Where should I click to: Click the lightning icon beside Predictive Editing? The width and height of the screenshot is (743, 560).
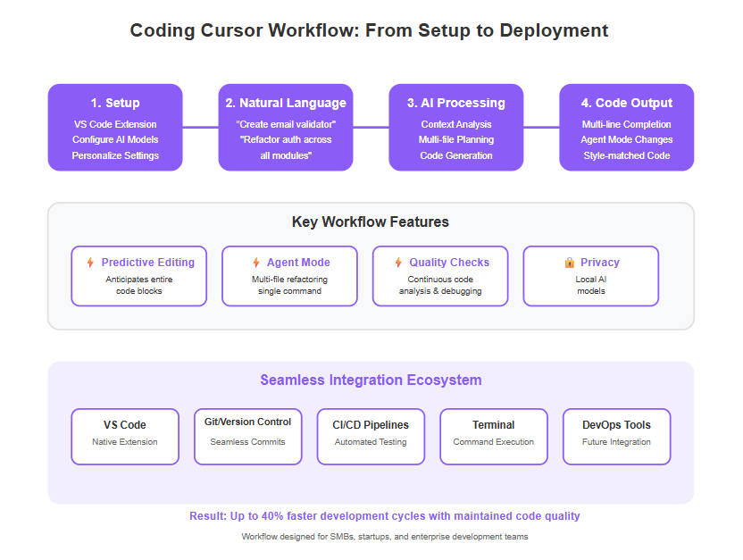[x=90, y=263]
